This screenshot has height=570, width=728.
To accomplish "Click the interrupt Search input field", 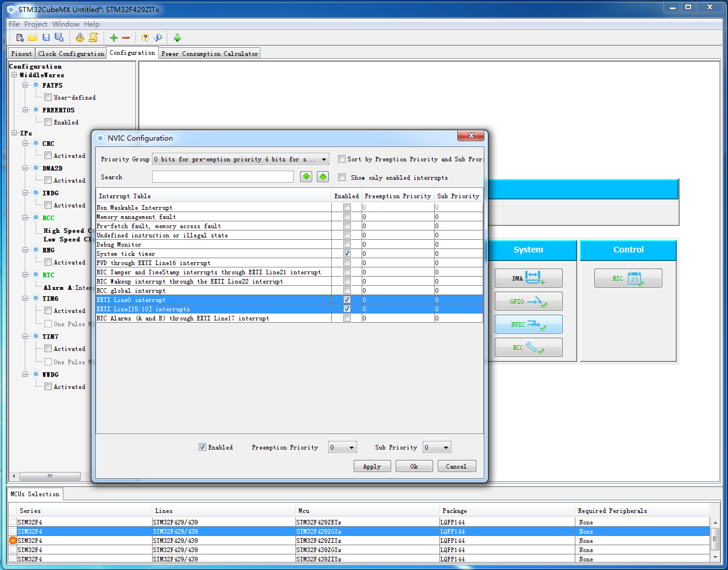I will coord(223,177).
